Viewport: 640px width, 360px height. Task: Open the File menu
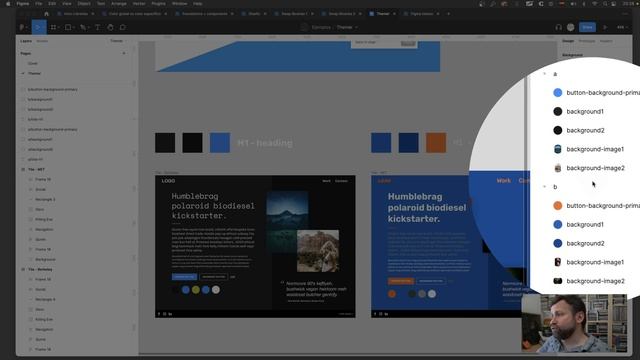pyautogui.click(x=38, y=4)
